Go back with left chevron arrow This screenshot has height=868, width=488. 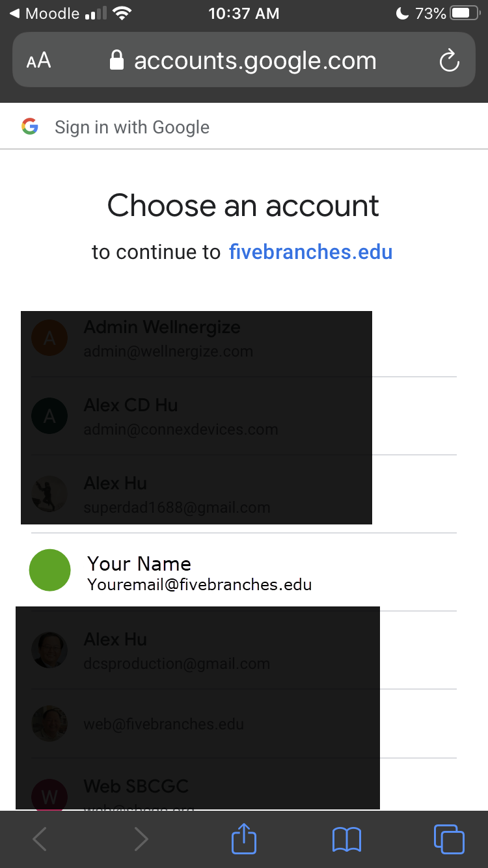pyautogui.click(x=40, y=839)
